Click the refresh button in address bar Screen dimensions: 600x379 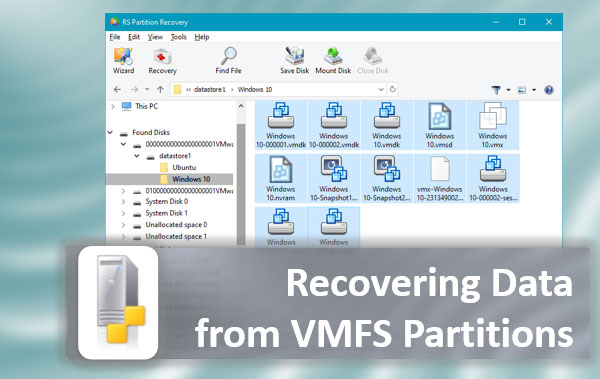point(392,89)
